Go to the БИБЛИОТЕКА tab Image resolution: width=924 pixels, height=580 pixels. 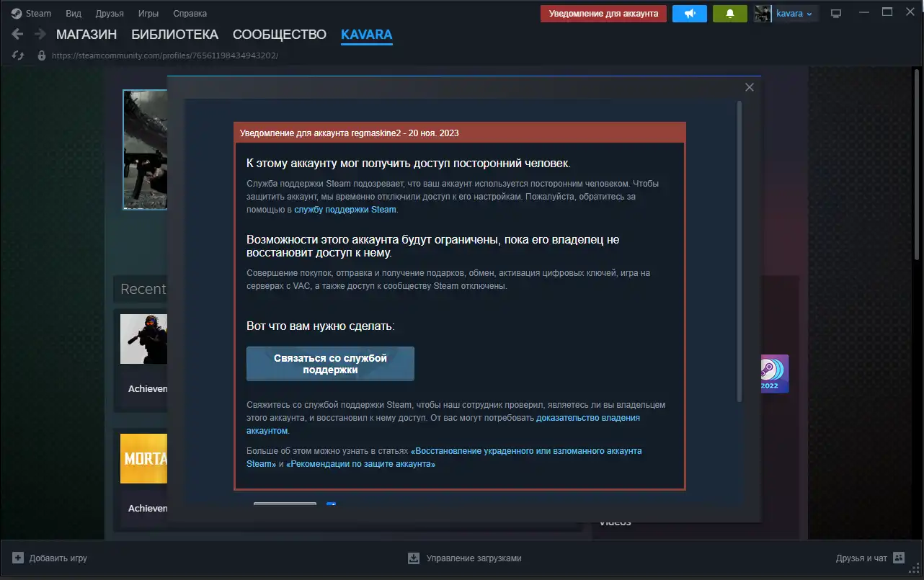(x=174, y=35)
